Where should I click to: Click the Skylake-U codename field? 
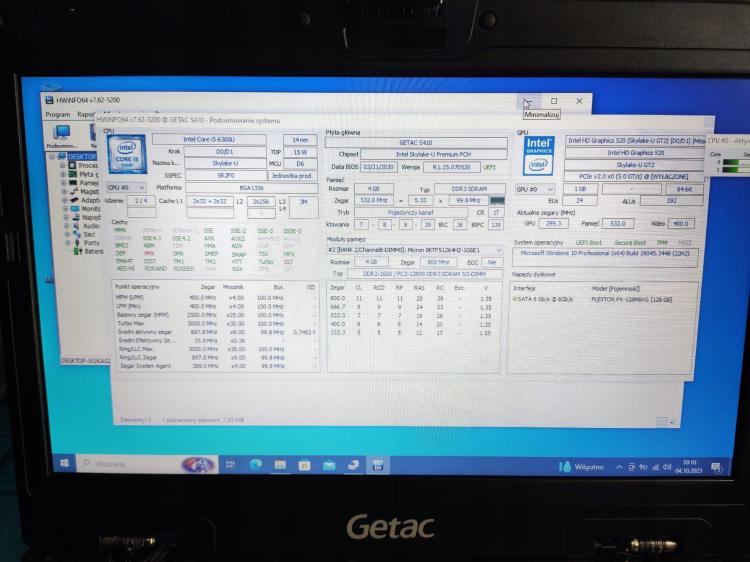click(225, 164)
